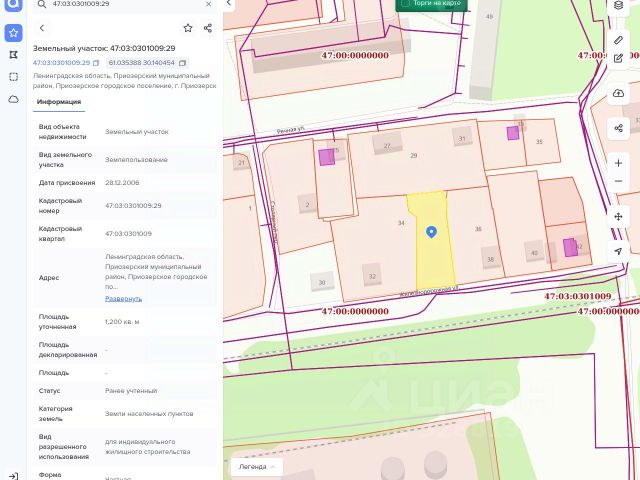Select the dashed area selection tool
The image size is (640, 480).
click(x=13, y=77)
